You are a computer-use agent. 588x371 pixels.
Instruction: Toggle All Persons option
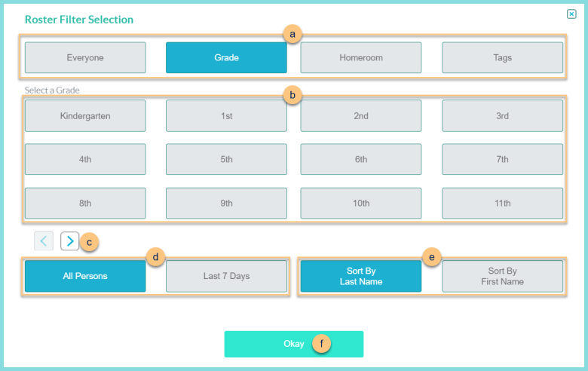point(85,276)
